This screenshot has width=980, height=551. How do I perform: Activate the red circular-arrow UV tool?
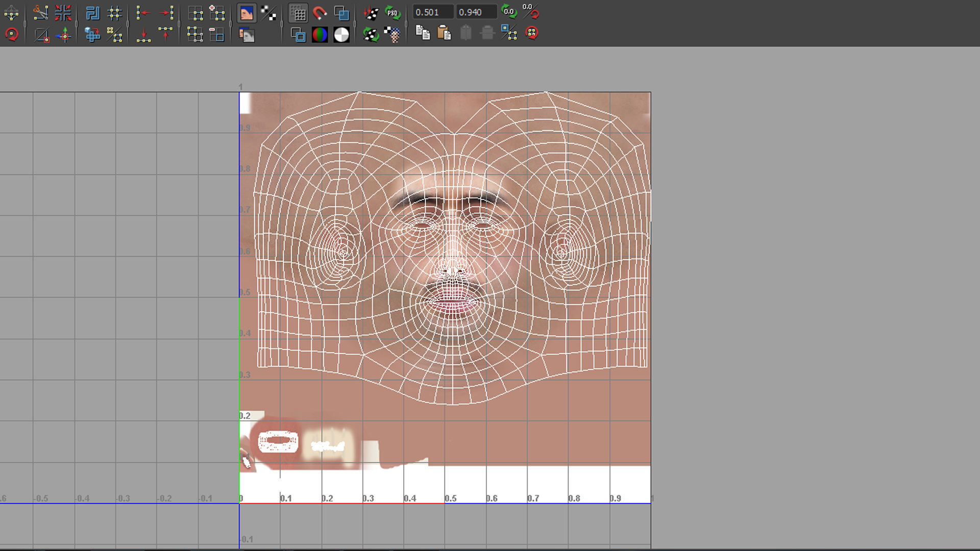pyautogui.click(x=11, y=35)
